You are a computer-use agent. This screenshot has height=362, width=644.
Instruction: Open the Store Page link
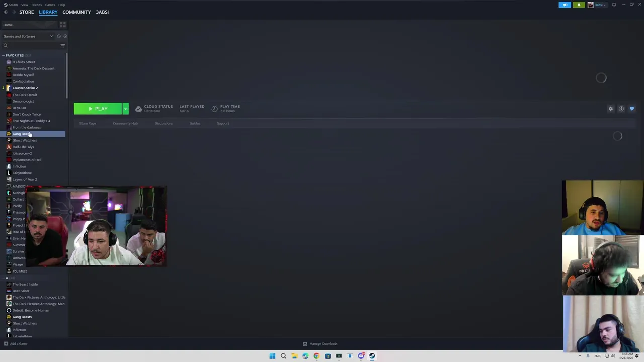[x=88, y=123]
